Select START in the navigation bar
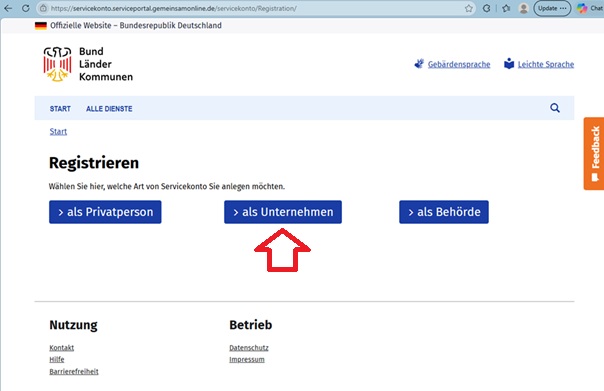Screen dimensions: 604x391 click(60, 109)
